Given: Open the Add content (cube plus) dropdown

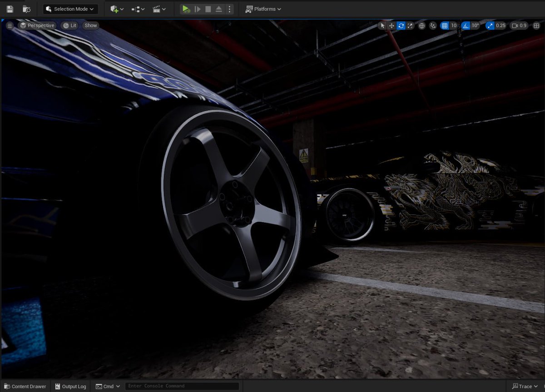Looking at the screenshot, I should coord(117,9).
